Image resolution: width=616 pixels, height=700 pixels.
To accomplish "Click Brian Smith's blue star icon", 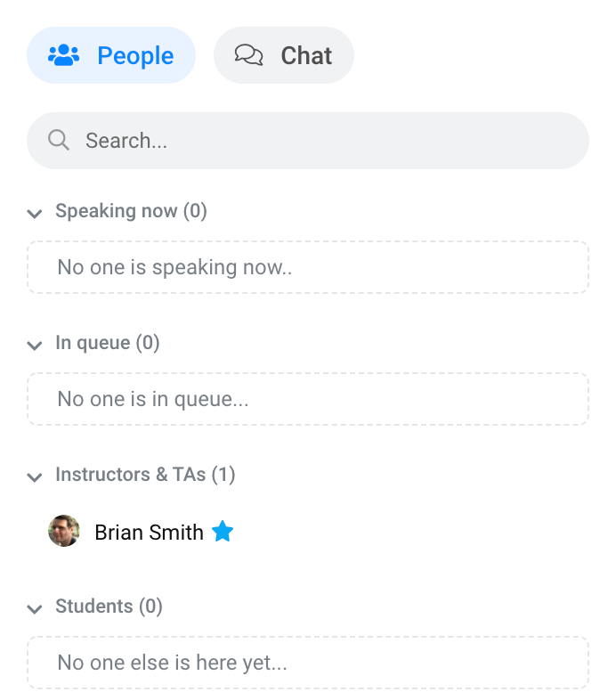I will (223, 532).
